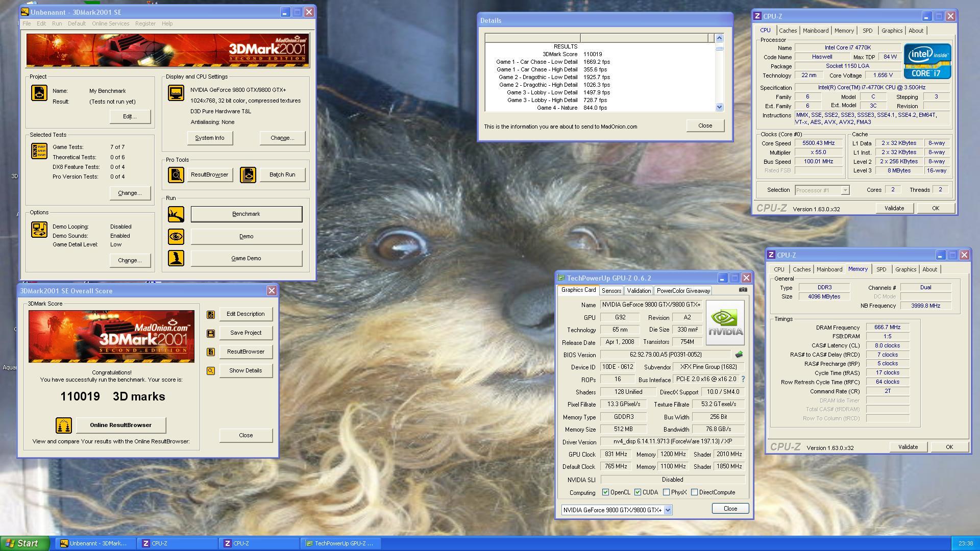The image size is (980, 551).
Task: Click the GPU Clock 831 MHz field
Action: (x=616, y=454)
